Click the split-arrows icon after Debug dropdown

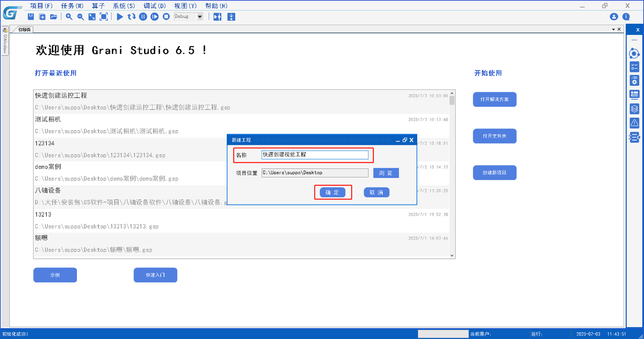click(217, 17)
